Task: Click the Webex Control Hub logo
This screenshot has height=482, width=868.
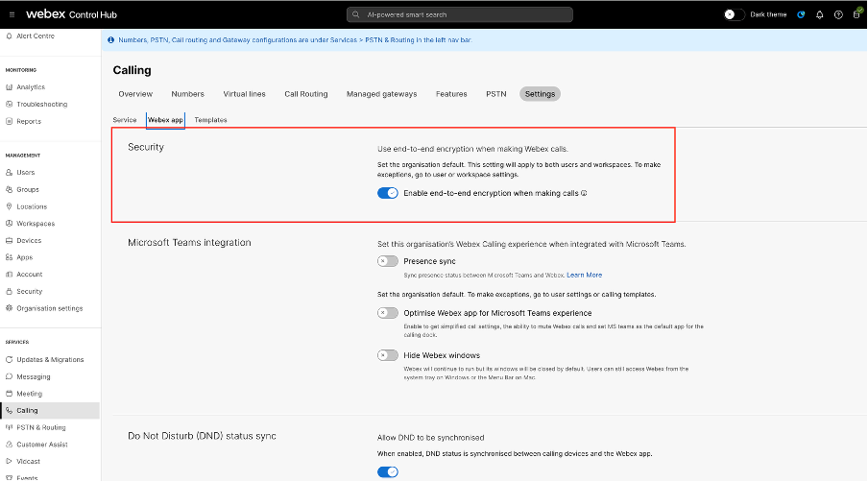Action: pyautogui.click(x=71, y=14)
